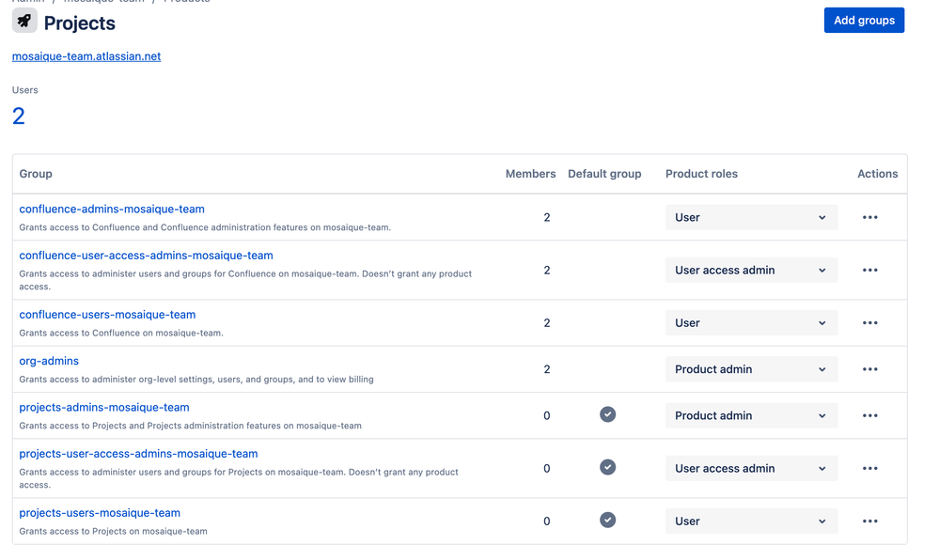The image size is (939, 560).
Task: Open product role dropdown for projects-user-access-admins-mosaique-team
Action: 751,468
